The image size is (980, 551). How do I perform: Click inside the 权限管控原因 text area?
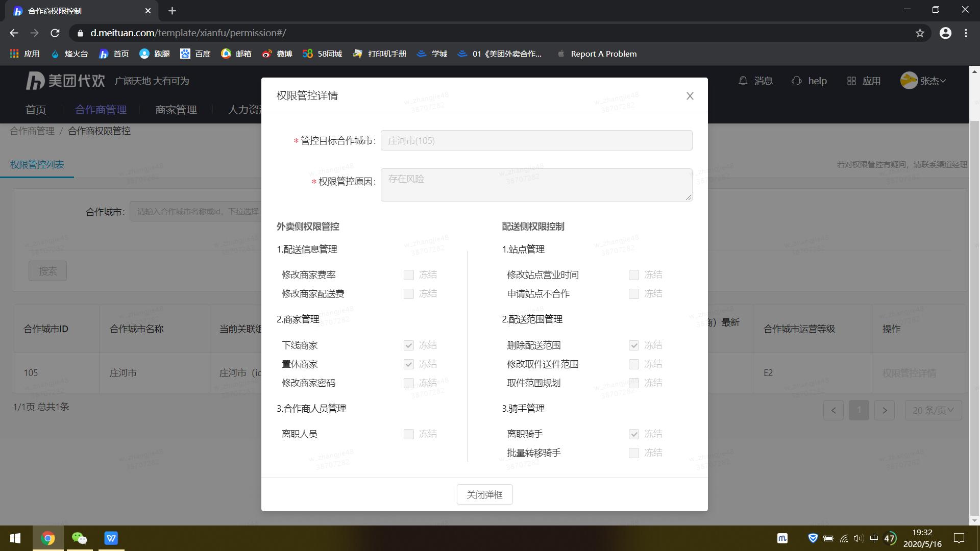(536, 185)
